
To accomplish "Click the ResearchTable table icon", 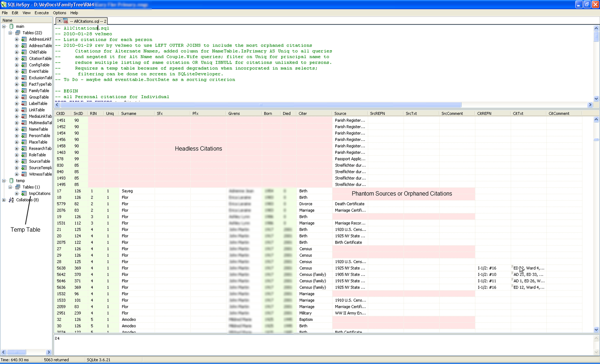I will (x=24, y=148).
